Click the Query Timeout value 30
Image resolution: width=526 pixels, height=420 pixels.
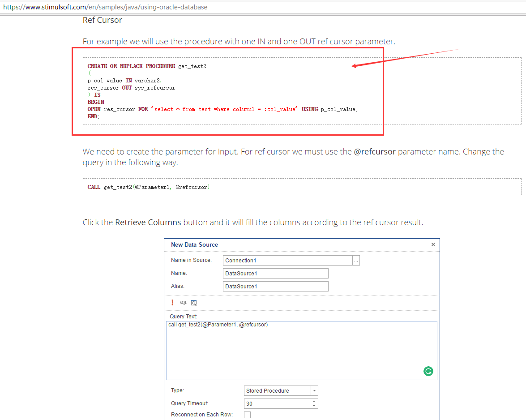point(278,404)
